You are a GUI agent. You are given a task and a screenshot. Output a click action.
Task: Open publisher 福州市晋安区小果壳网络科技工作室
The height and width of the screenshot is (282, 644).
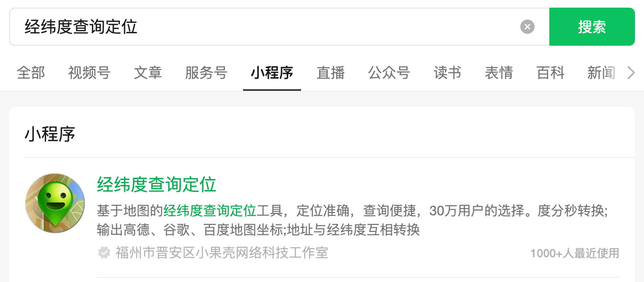coord(222,252)
